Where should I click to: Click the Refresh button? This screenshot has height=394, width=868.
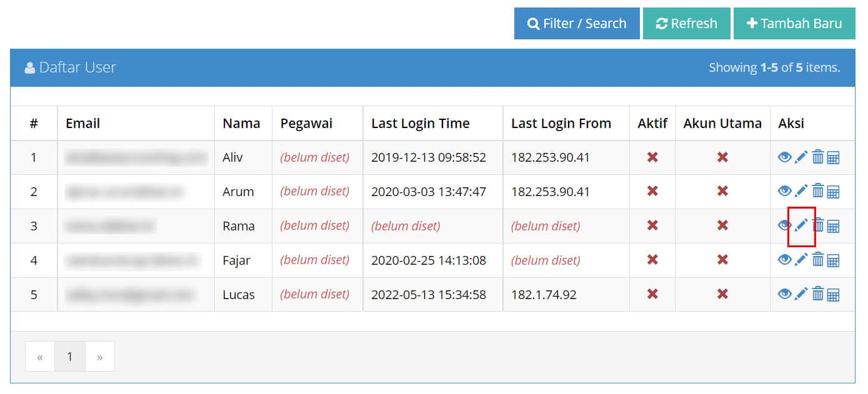pos(687,24)
